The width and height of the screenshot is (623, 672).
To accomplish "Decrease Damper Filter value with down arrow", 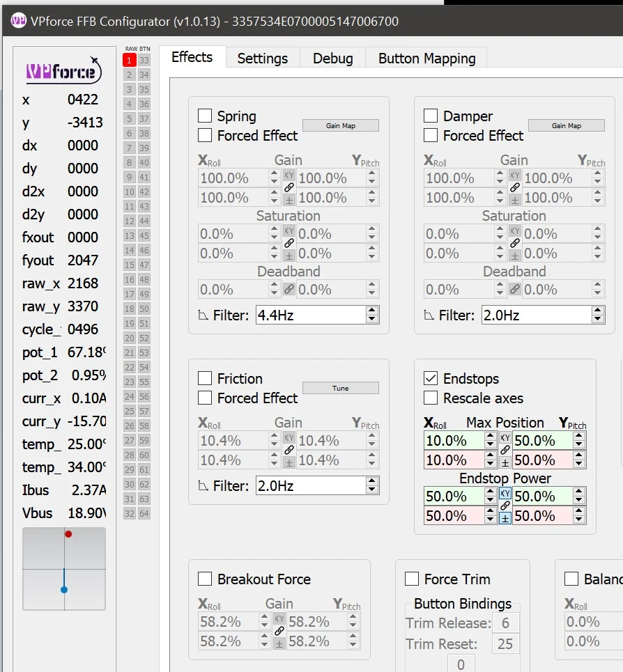I will tap(598, 319).
